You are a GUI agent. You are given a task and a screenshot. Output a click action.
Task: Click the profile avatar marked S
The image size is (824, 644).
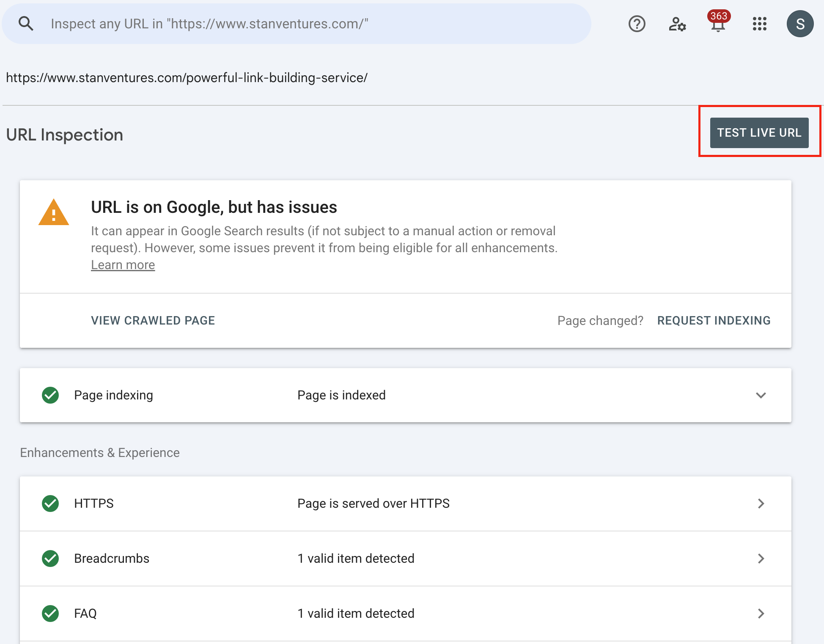pyautogui.click(x=800, y=23)
